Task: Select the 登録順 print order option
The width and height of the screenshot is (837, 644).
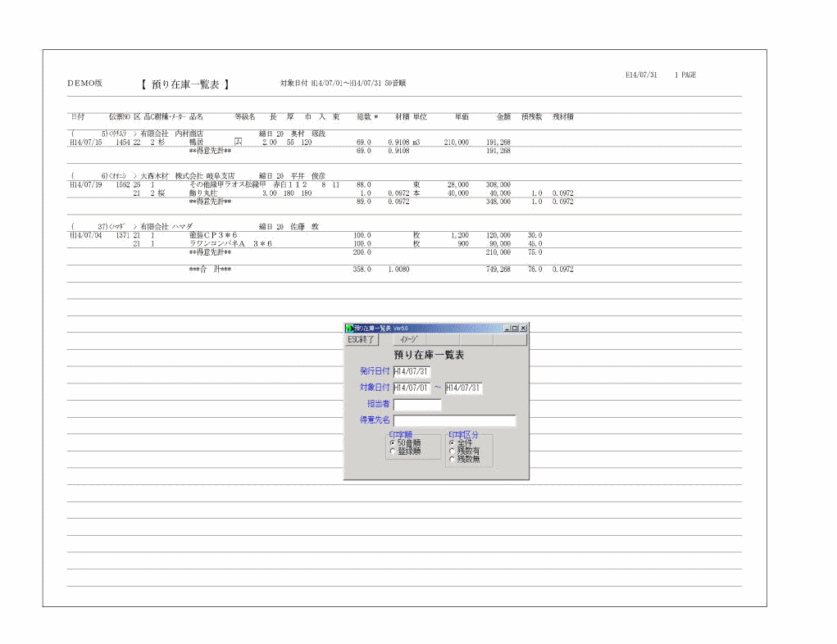Action: click(x=393, y=451)
